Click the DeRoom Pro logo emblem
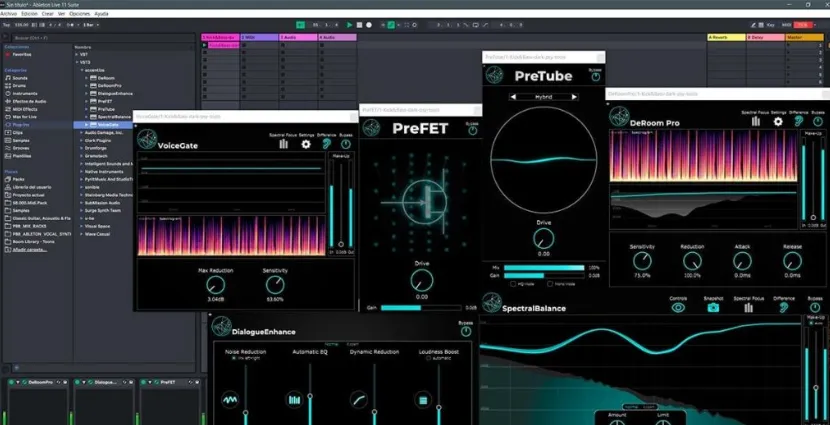Screen dimensions: 830x425 click(x=619, y=116)
